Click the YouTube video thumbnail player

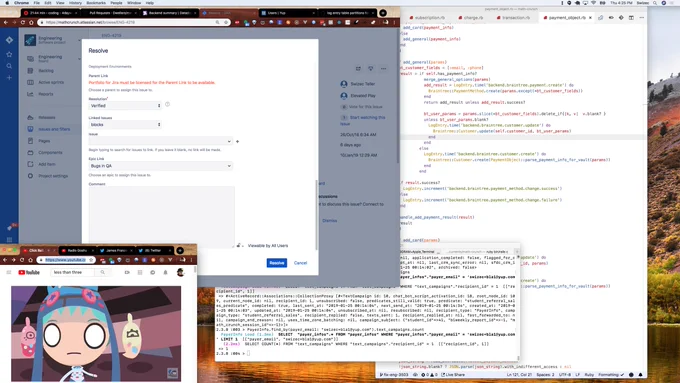coord(96,333)
